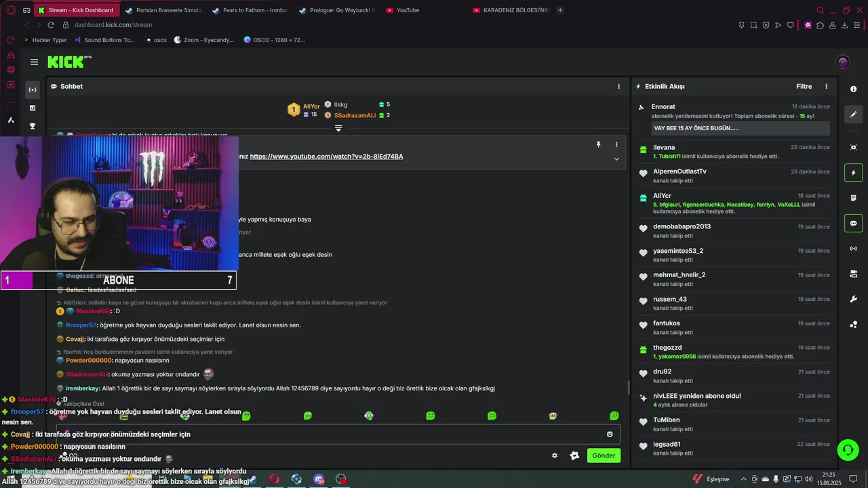The width and height of the screenshot is (868, 488).
Task: Toggle the chat bubble panel
Action: click(853, 223)
